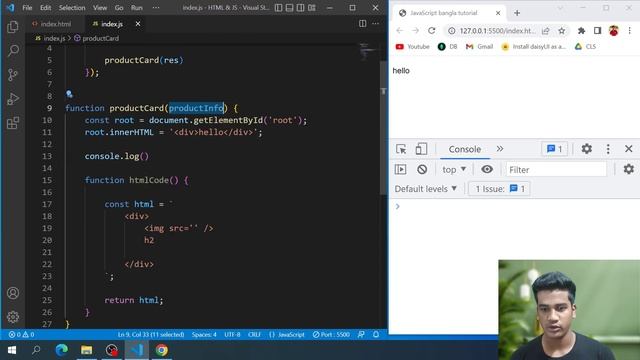This screenshot has height=360, width=640.
Task: Toggle DevTools console sidebar
Action: point(400,169)
